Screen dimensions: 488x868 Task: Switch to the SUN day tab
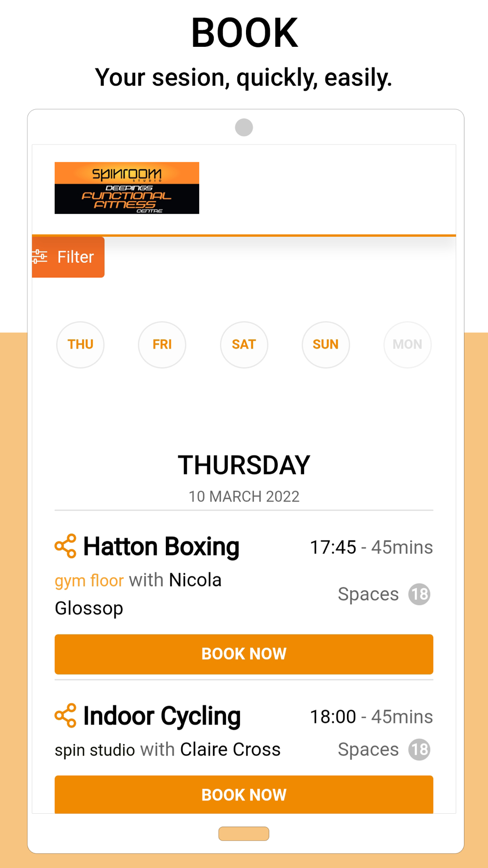tap(325, 345)
